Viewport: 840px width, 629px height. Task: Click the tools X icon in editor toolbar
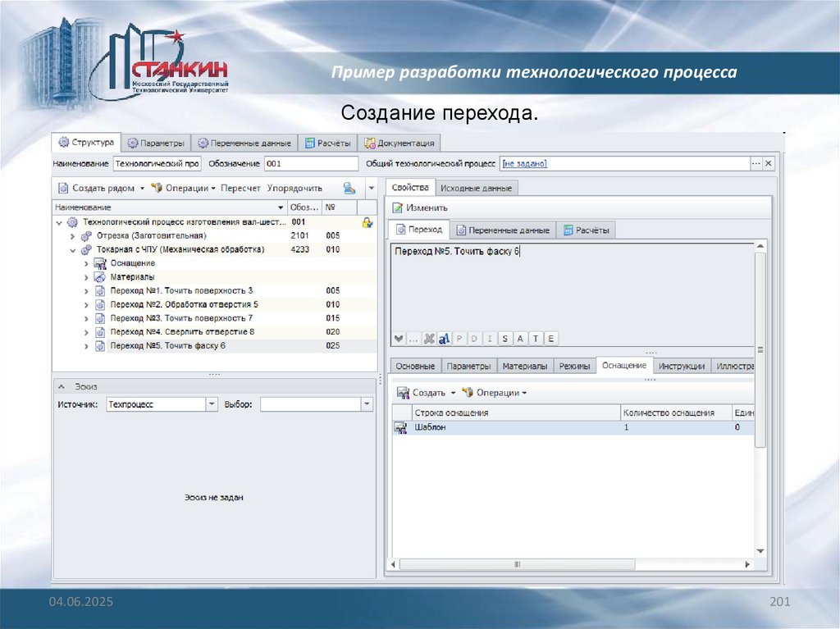428,339
